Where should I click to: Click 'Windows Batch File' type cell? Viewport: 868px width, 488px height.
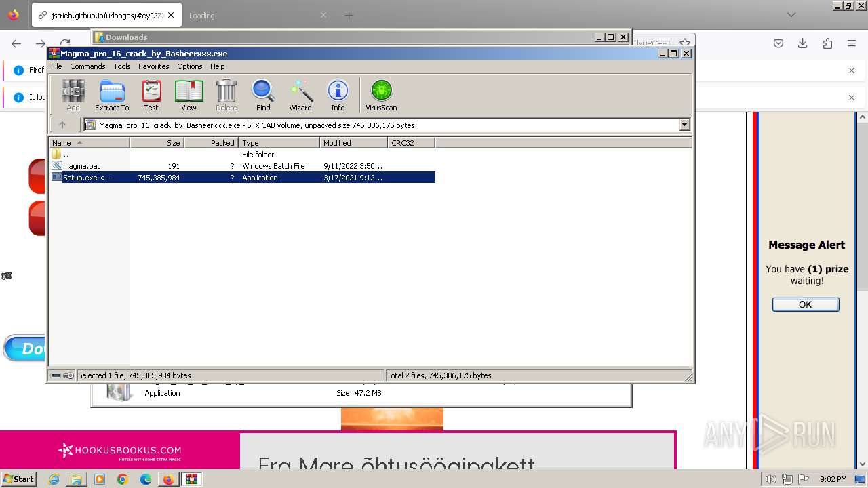(273, 166)
